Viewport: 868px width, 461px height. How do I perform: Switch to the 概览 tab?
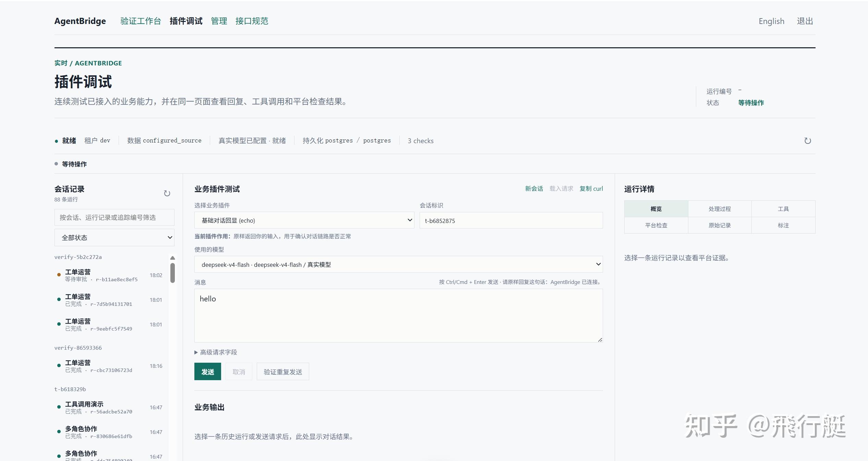pos(656,209)
